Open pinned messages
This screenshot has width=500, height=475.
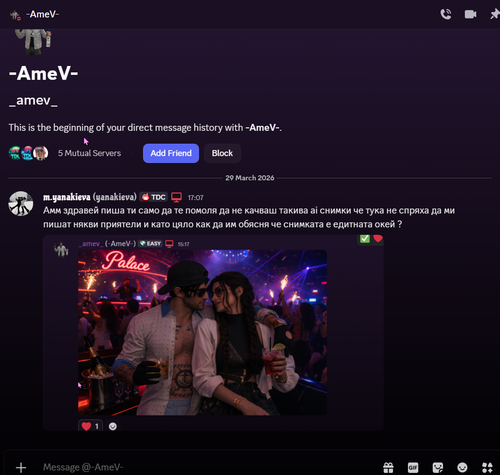(x=494, y=14)
